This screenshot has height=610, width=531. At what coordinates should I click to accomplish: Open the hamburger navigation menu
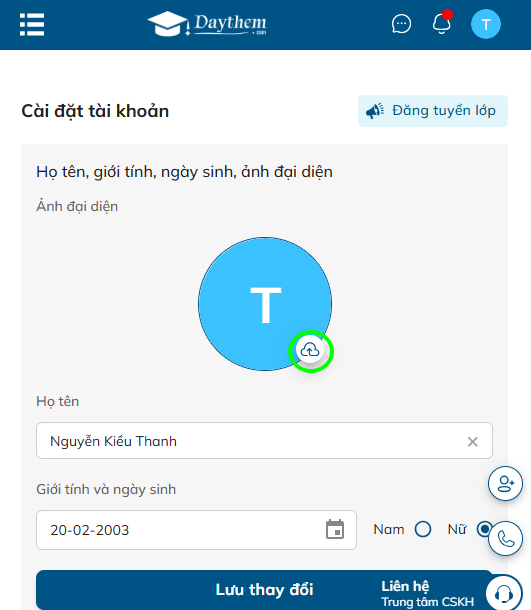point(32,24)
